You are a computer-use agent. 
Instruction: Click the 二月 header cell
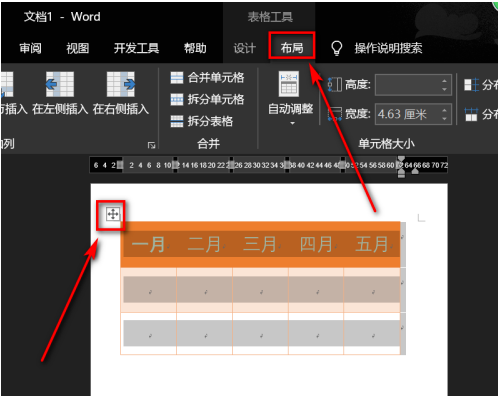pos(204,244)
